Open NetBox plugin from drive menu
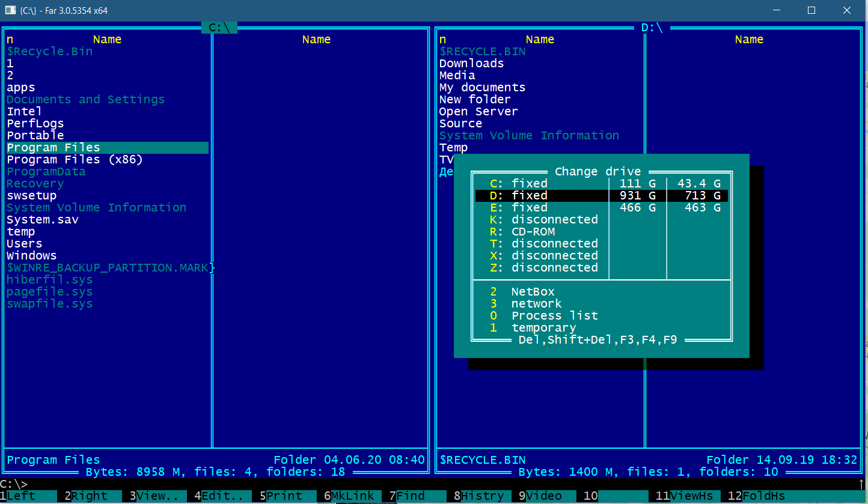This screenshot has height=504, width=868. [533, 292]
